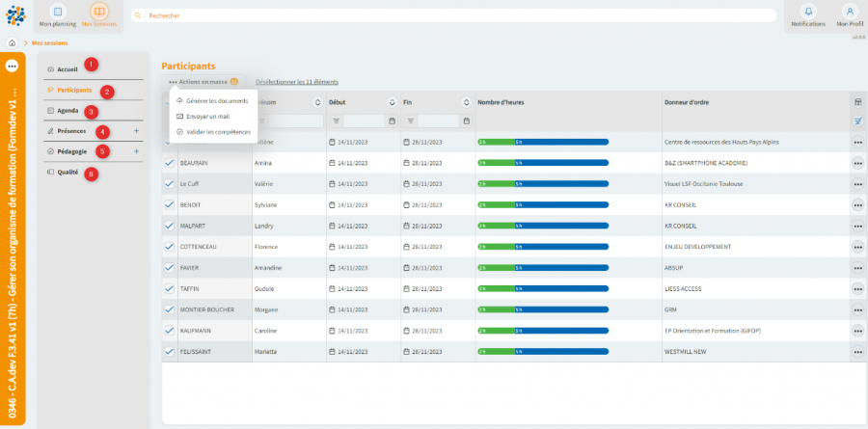Viewport: 868px width, 429px height.
Task: Uncheck the BEAURAIN Amina row checkbox
Action: (x=170, y=163)
